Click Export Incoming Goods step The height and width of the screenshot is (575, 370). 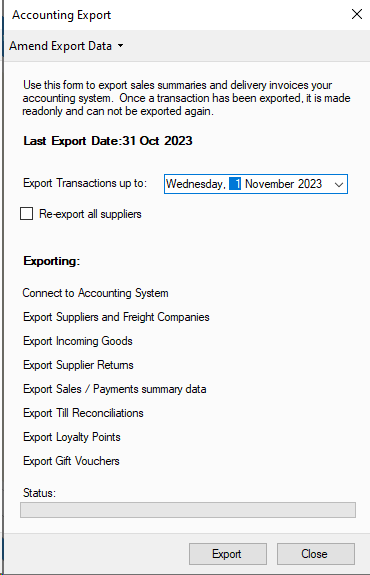(78, 341)
